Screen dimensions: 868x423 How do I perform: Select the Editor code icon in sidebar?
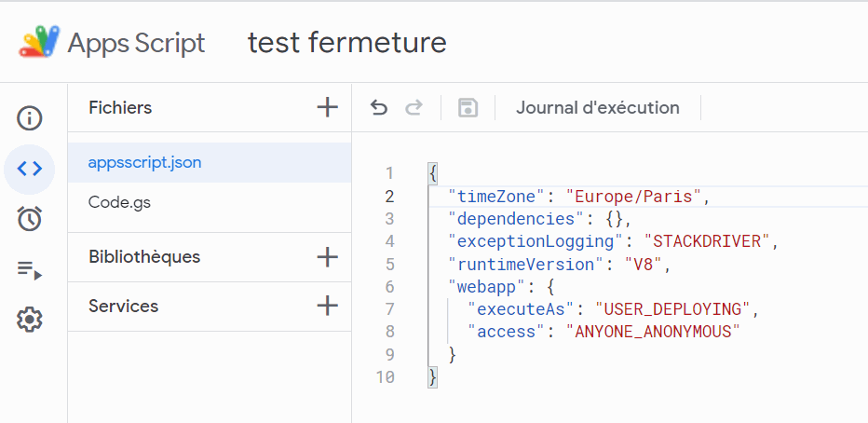pos(30,169)
